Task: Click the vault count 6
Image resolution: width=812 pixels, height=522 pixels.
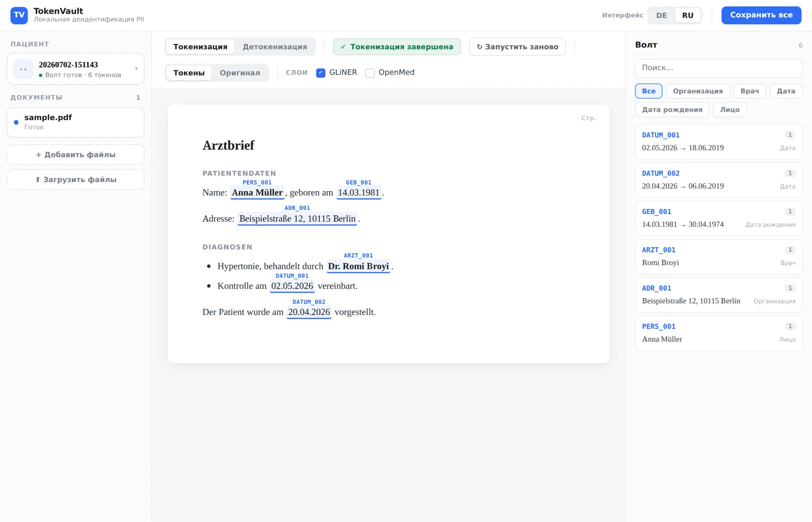Action: (800, 45)
